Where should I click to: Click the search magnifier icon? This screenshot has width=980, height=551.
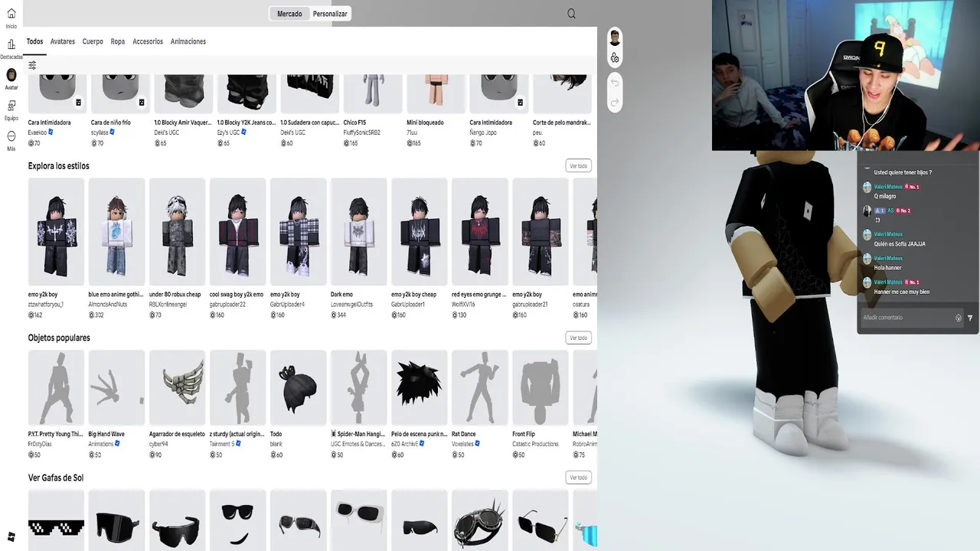571,14
